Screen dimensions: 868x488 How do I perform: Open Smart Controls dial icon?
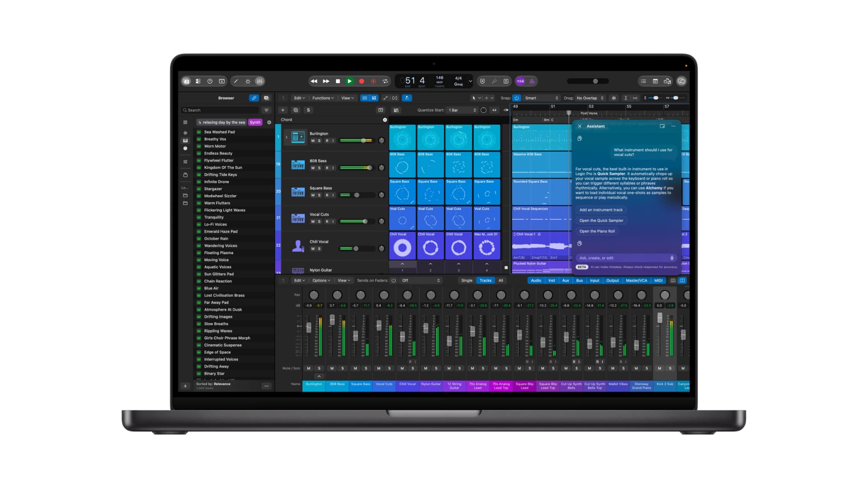(248, 81)
